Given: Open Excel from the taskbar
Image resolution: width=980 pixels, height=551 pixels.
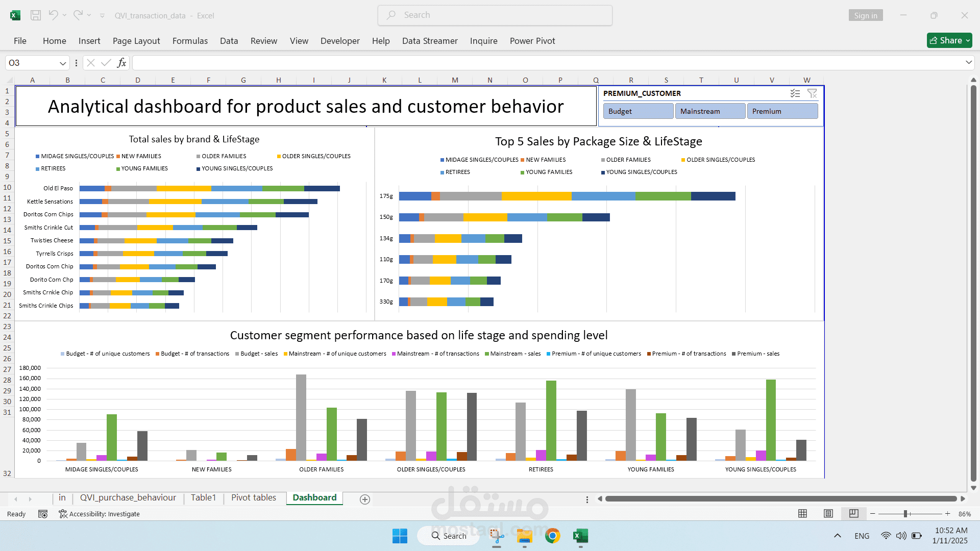Looking at the screenshot, I should click(x=580, y=536).
